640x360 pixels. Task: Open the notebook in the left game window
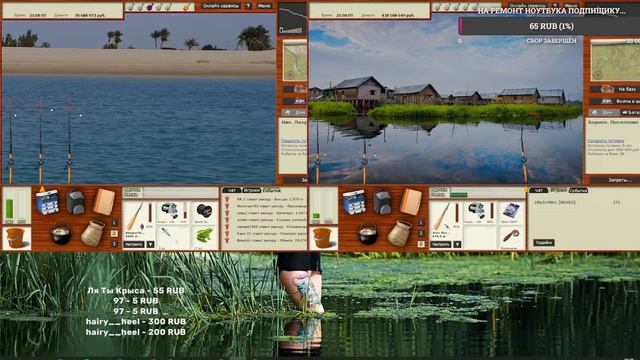pyautogui.click(x=104, y=201)
